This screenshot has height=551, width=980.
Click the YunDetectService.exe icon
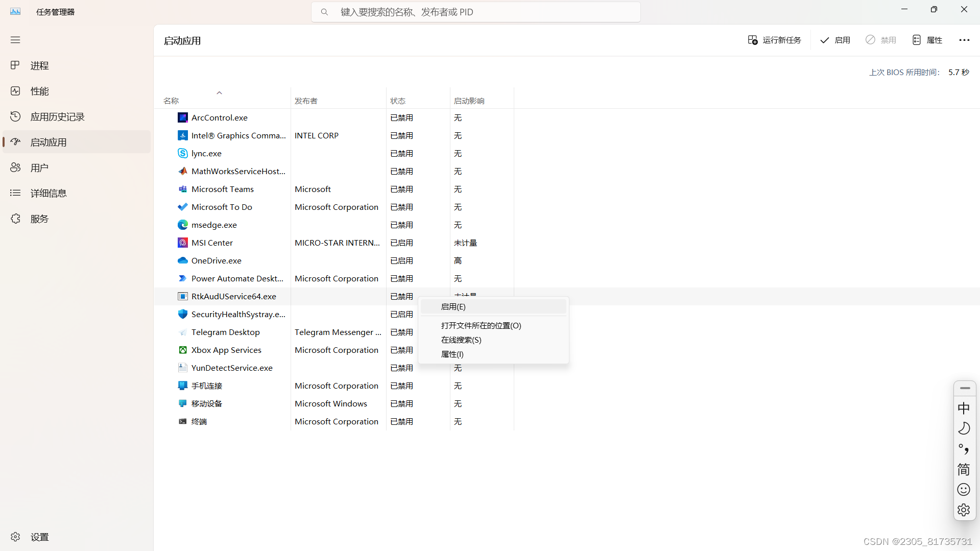pos(182,368)
